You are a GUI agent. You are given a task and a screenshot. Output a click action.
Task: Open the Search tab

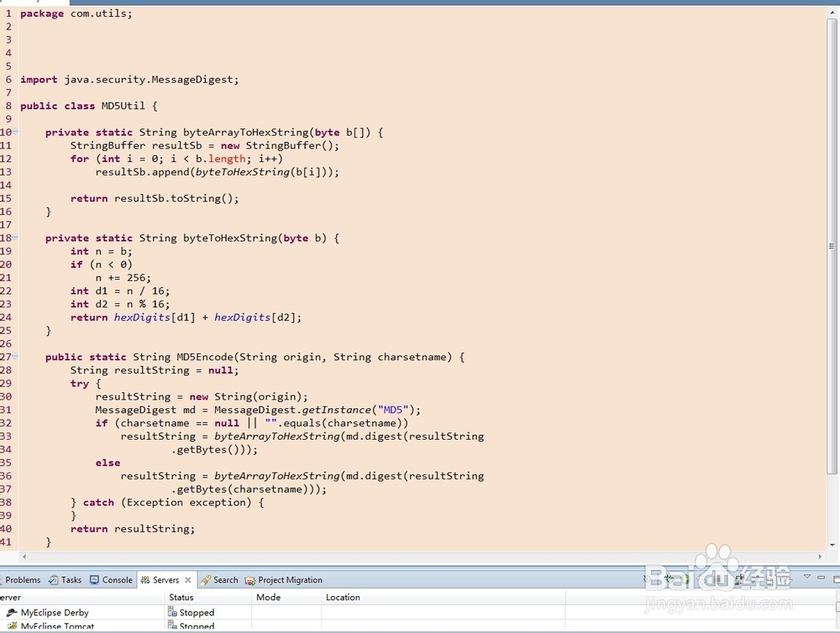219,579
